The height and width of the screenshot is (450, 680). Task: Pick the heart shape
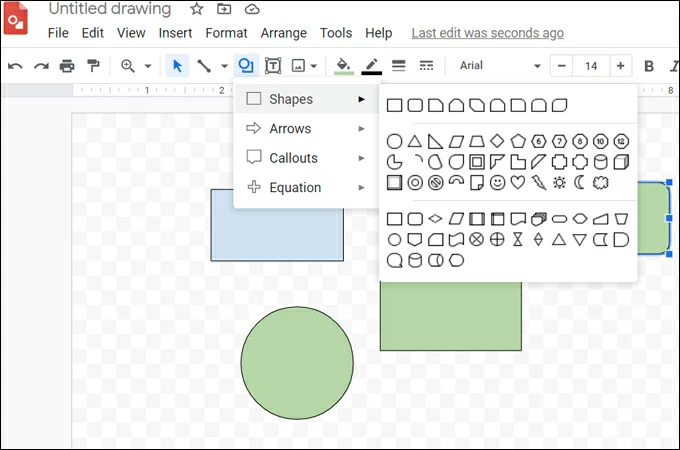pyautogui.click(x=517, y=183)
